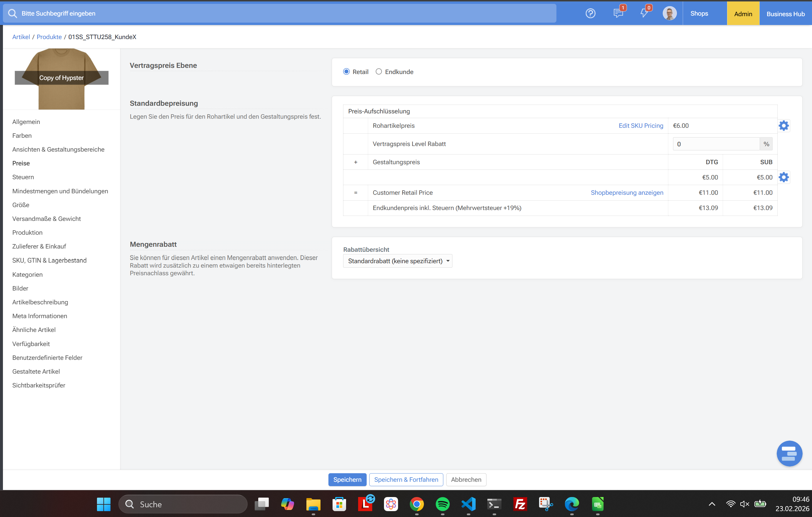Switch to the Admin tab
The width and height of the screenshot is (812, 517).
point(743,14)
